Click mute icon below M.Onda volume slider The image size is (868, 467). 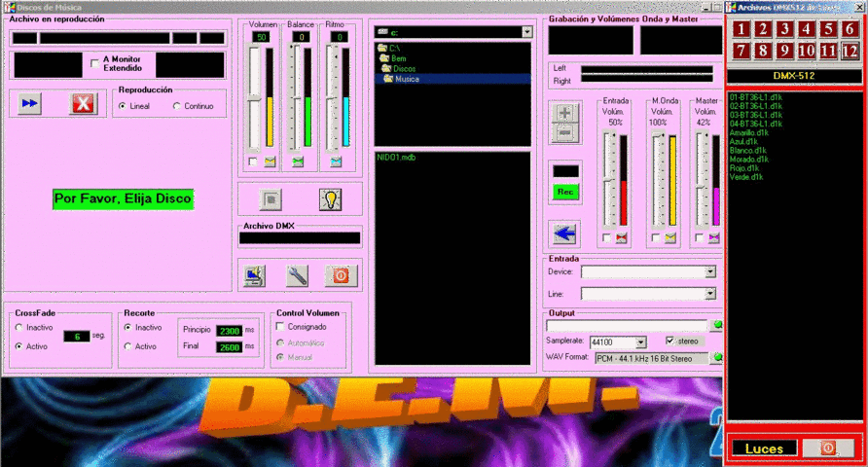tap(670, 238)
